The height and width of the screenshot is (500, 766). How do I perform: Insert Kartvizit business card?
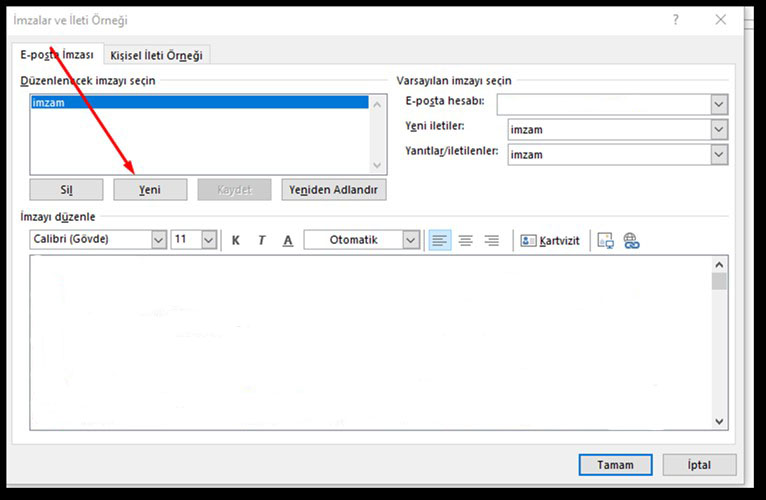pos(550,240)
